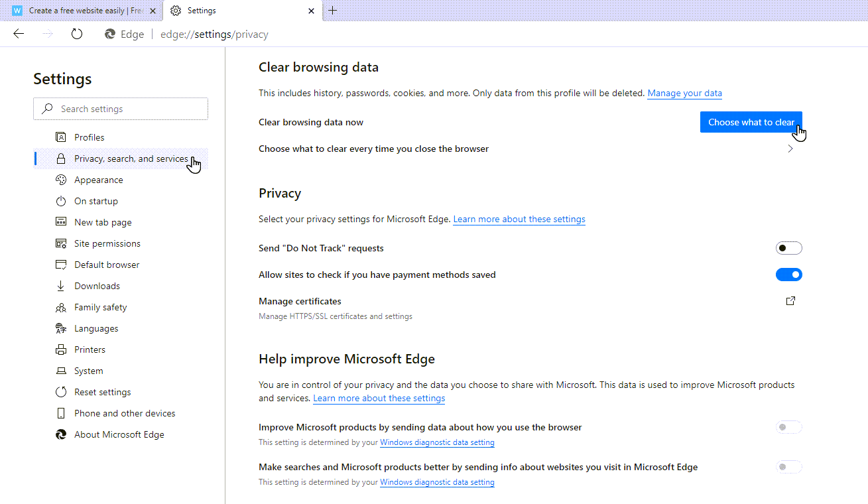Open System settings section
Viewport: 868px width, 504px height.
point(121,371)
